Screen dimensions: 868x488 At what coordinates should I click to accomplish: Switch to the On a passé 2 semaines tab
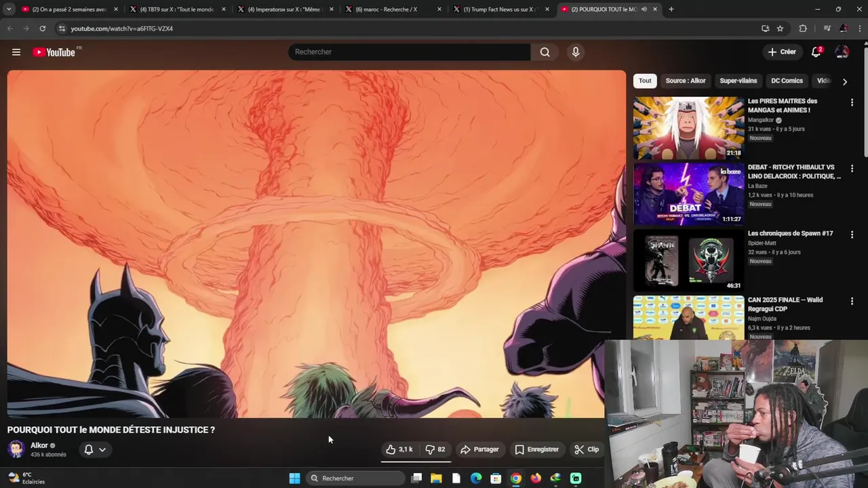(68, 9)
